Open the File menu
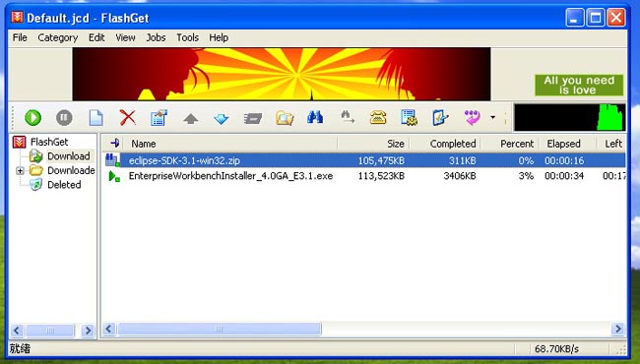The image size is (640, 364). coord(20,37)
